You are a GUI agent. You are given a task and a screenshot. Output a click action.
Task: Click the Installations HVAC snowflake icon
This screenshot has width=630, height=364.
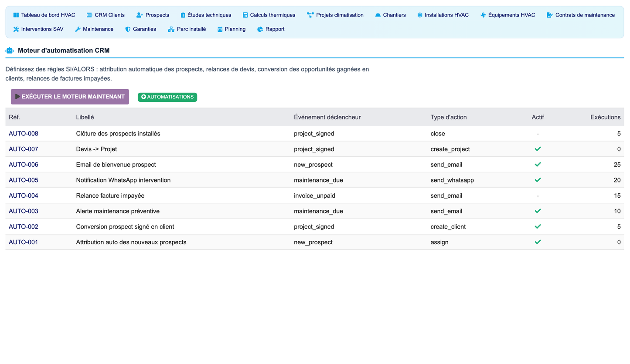(x=420, y=15)
